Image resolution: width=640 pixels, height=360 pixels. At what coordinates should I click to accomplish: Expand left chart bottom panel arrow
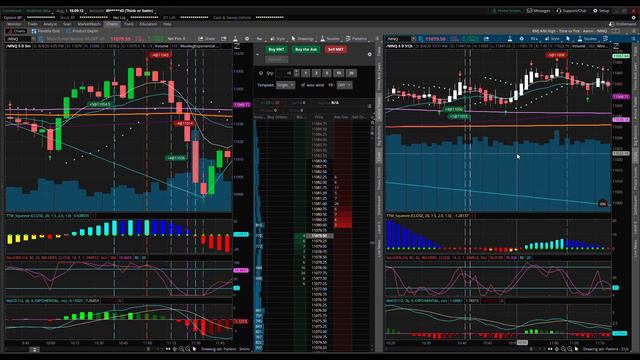[x=34, y=349]
